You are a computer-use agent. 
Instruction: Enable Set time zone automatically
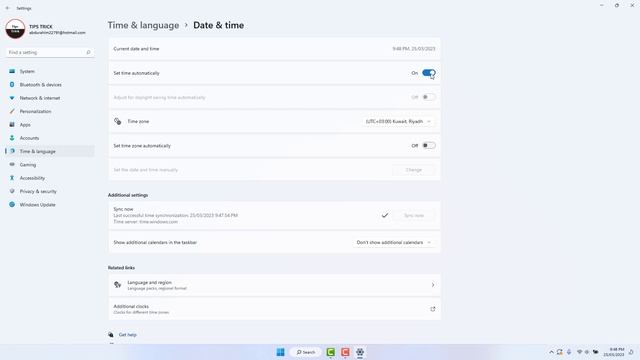pyautogui.click(x=429, y=146)
